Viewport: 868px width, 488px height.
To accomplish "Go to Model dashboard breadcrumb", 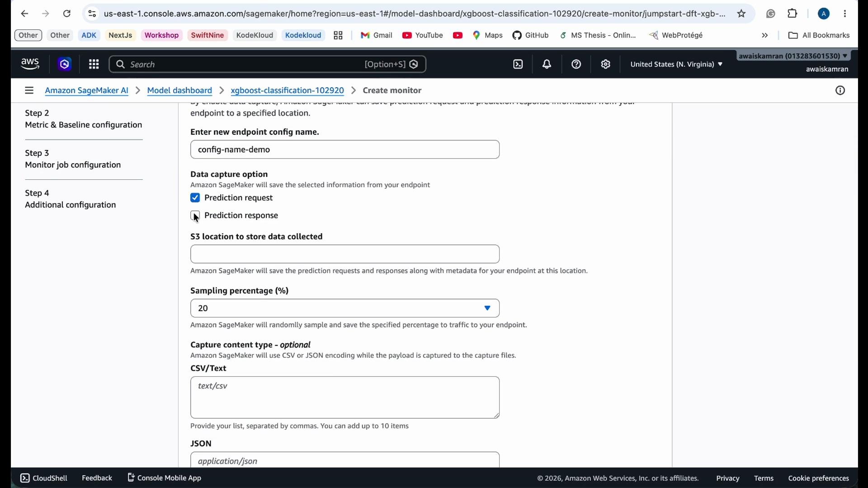I will coord(180,91).
